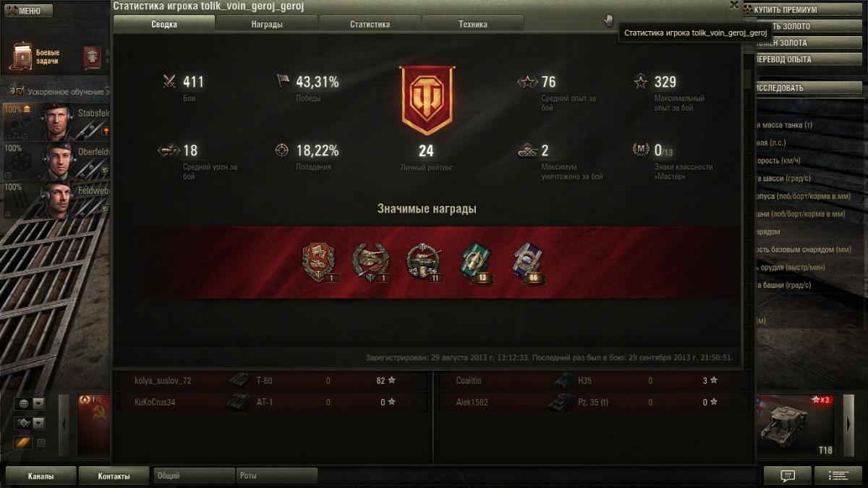Click the left arrow of the tank carousel
This screenshot has height=488, width=868.
(65, 424)
